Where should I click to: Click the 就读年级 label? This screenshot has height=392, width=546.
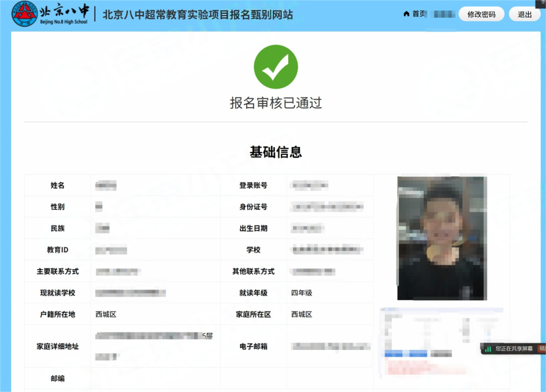click(x=253, y=293)
